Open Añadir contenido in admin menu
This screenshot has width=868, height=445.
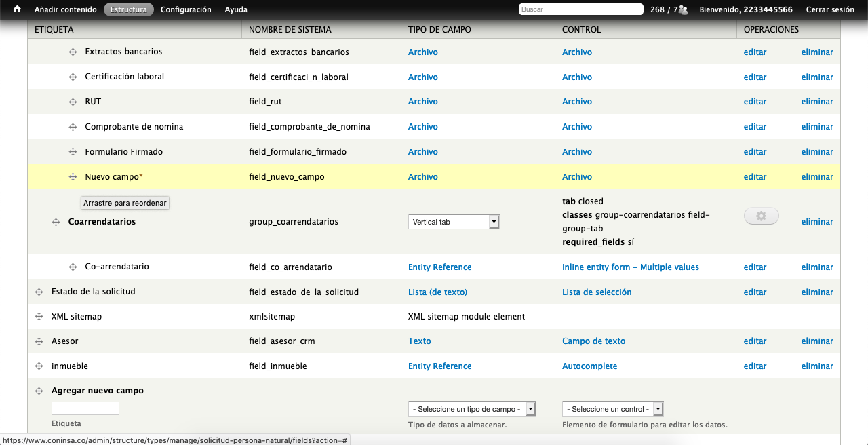pos(65,9)
